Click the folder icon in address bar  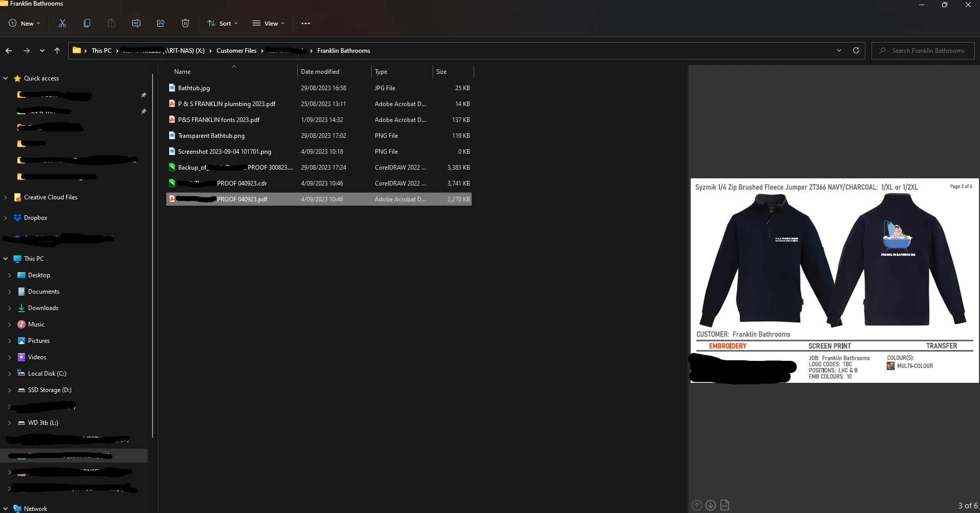coord(77,50)
